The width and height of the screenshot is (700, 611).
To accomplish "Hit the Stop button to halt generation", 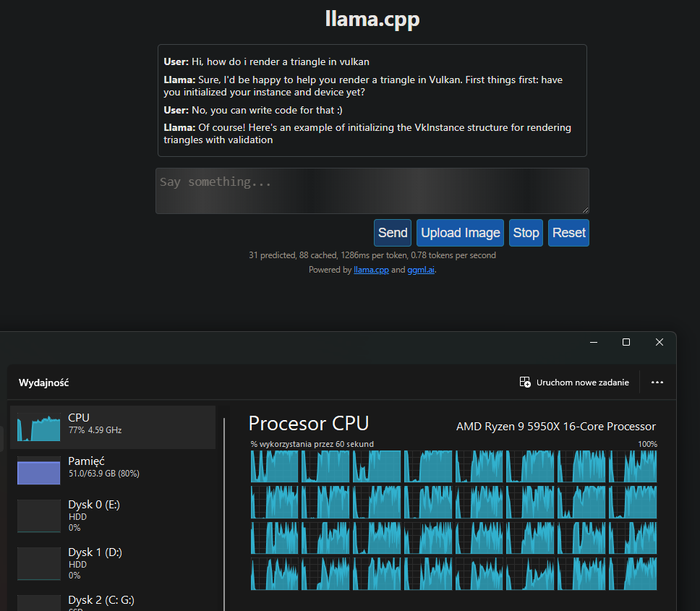I will click(526, 232).
